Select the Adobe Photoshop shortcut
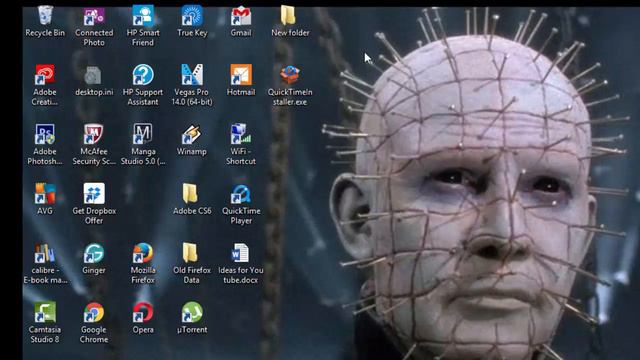This screenshot has height=360, width=640. pyautogui.click(x=45, y=134)
